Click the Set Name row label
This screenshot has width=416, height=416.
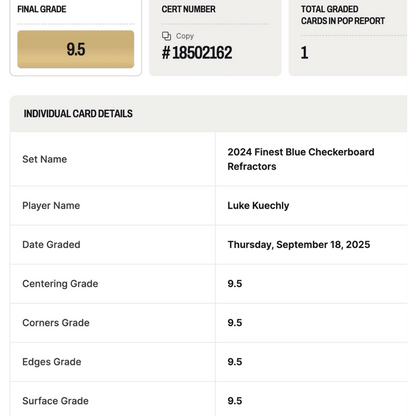point(45,159)
